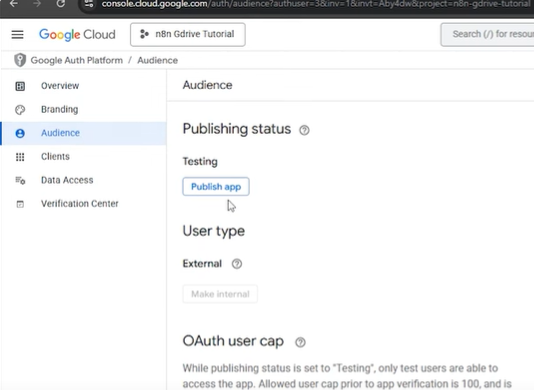The height and width of the screenshot is (390, 534).
Task: Click the Data Access settings icon
Action: click(x=20, y=181)
